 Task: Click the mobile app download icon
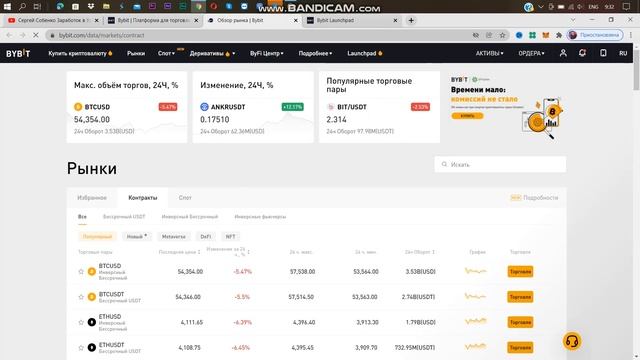(603, 53)
